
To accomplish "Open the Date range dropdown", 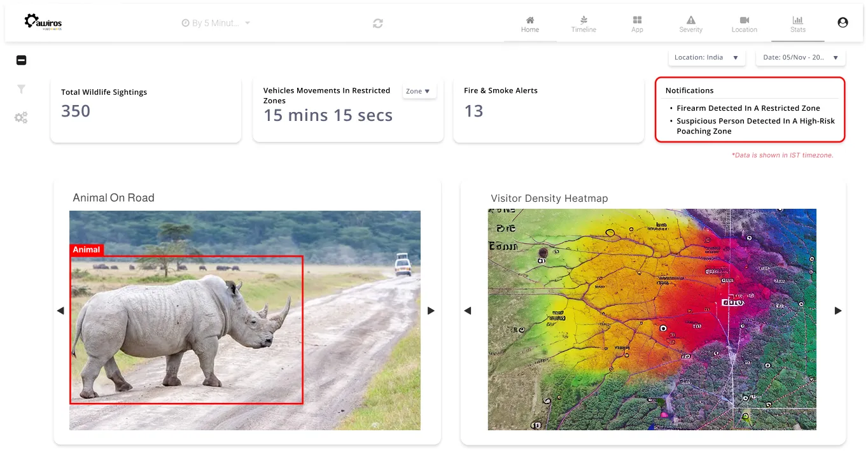I will pyautogui.click(x=800, y=57).
